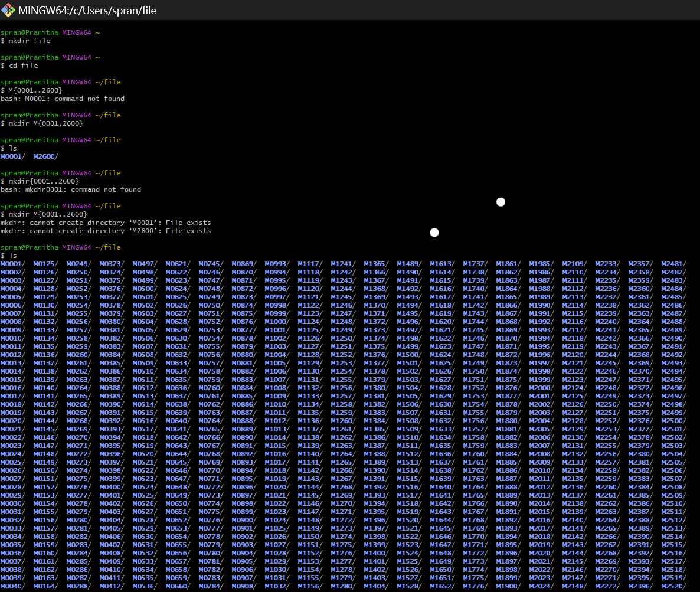Click the Git Bash icon in title bar
Image resolution: width=700 pixels, height=592 pixels.
coord(8,10)
